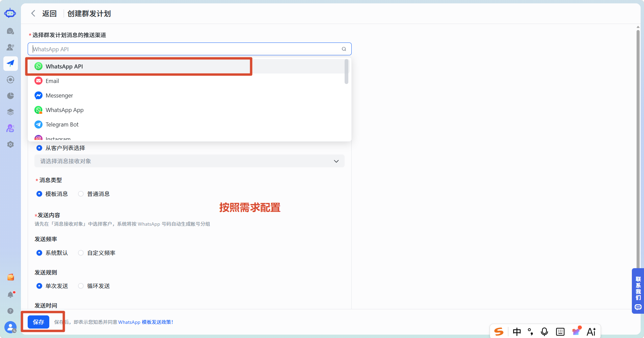644x338 pixels.
Task: Select 系统默认 frequency radio
Action: click(x=39, y=253)
